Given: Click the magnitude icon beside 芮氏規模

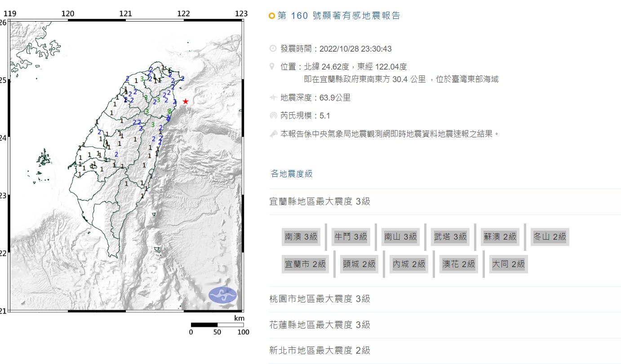Looking at the screenshot, I should pos(272,115).
